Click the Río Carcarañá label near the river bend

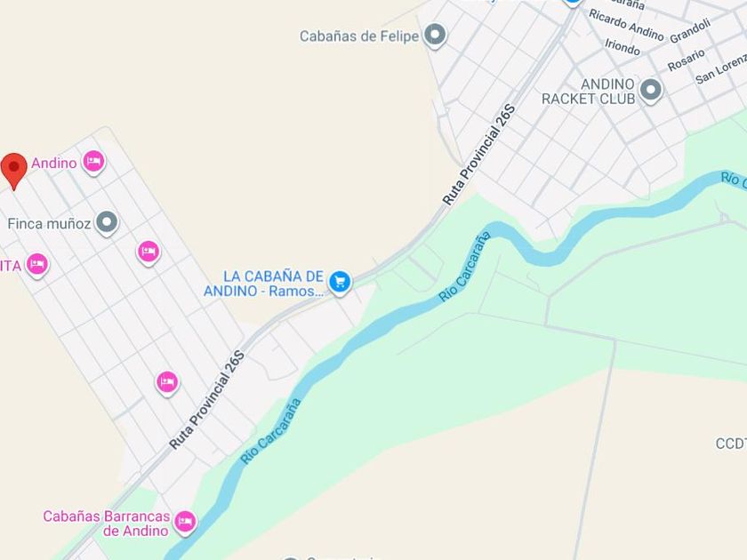(x=464, y=267)
